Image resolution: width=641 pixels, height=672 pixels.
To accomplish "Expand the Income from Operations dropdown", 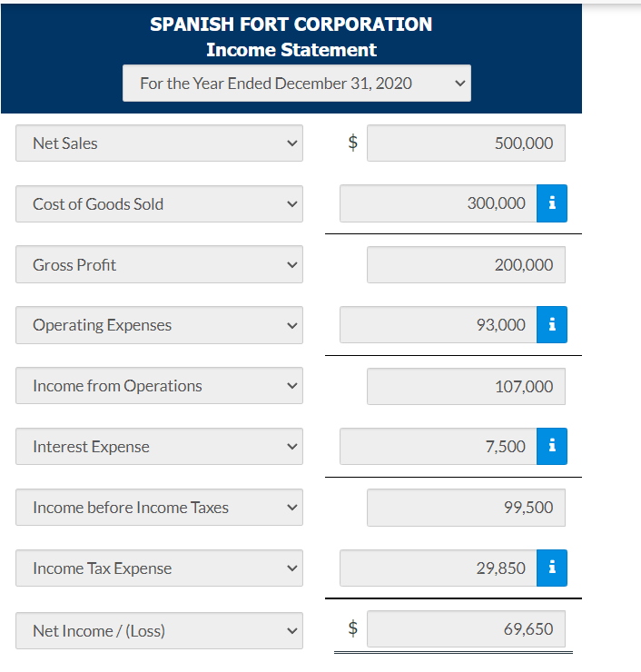I will pos(160,386).
